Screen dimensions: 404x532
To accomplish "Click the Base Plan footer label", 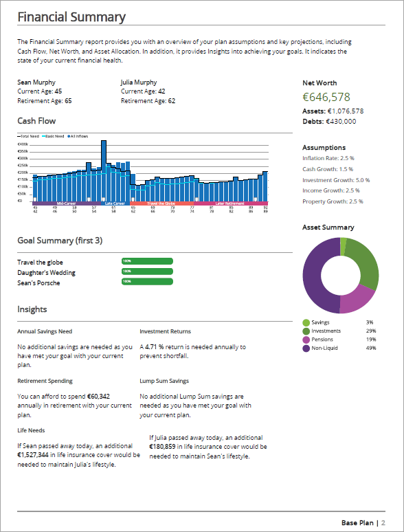I will pos(357,523).
